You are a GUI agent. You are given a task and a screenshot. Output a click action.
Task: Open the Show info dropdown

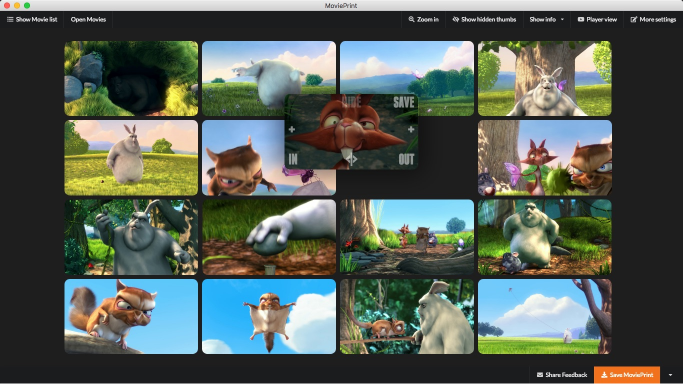pos(547,19)
